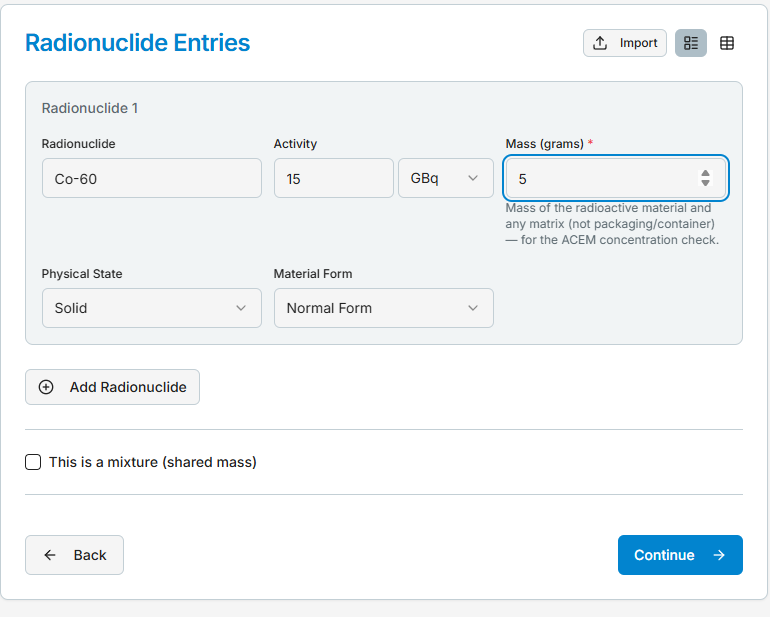Click the left arrow icon on Back
The width and height of the screenshot is (770, 617).
[x=50, y=555]
